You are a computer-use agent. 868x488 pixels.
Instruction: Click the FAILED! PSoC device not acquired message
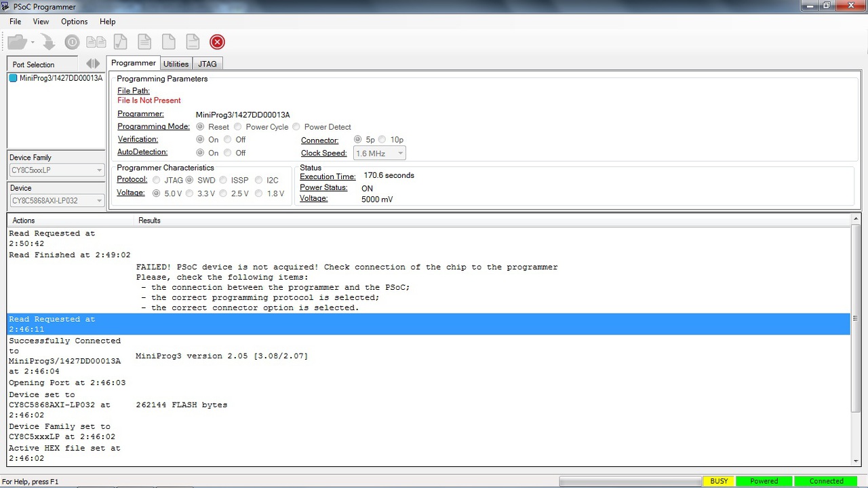pos(347,267)
